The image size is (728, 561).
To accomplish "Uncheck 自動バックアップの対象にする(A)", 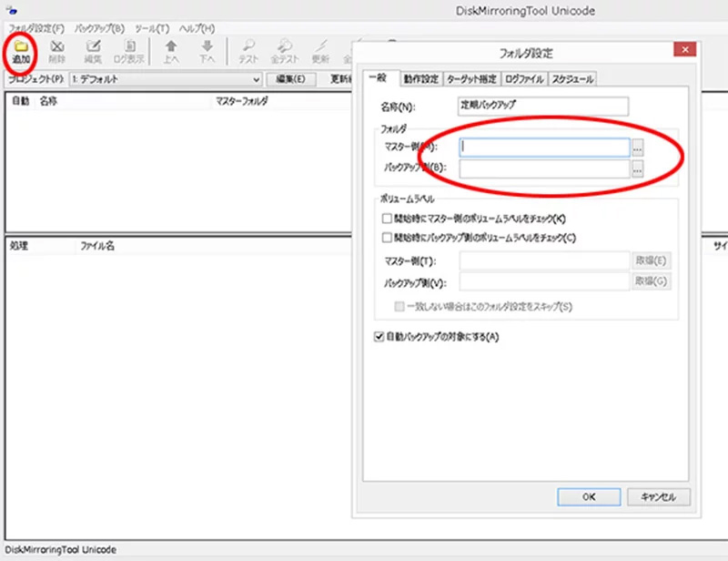I will (x=380, y=337).
